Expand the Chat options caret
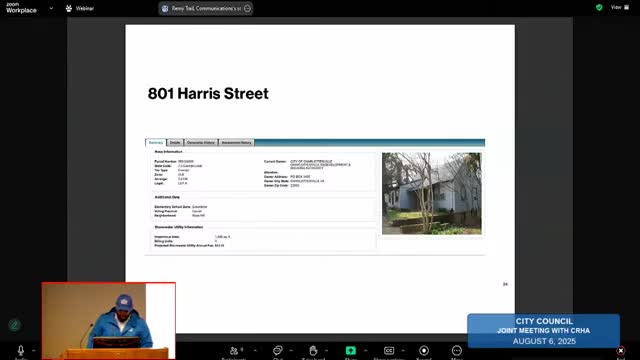Image resolution: width=640 pixels, height=360 pixels. point(291,350)
